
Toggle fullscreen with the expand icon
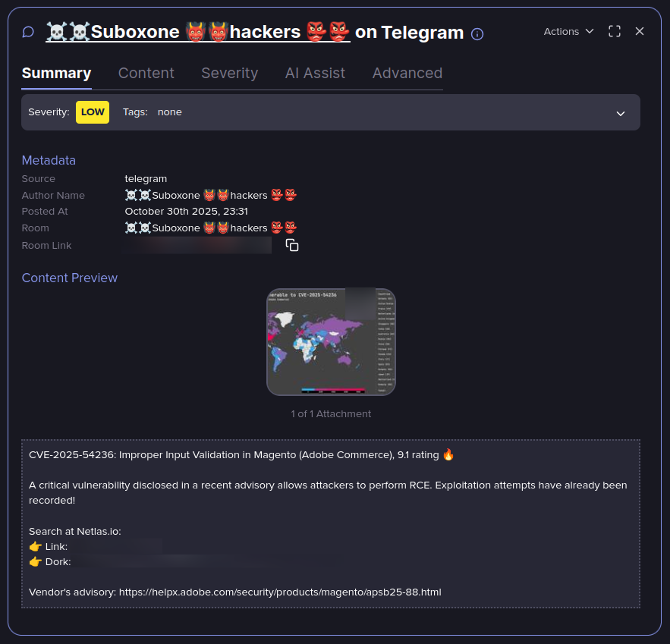(615, 31)
